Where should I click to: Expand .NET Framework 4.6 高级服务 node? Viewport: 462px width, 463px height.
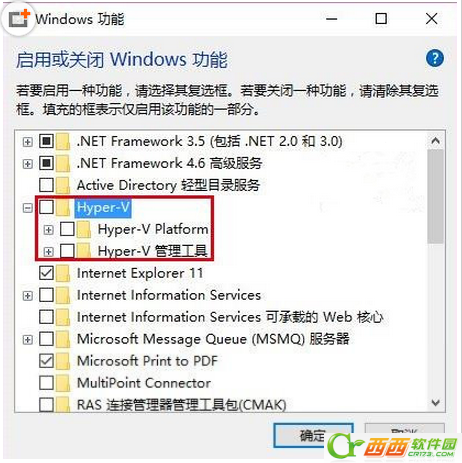tap(28, 164)
